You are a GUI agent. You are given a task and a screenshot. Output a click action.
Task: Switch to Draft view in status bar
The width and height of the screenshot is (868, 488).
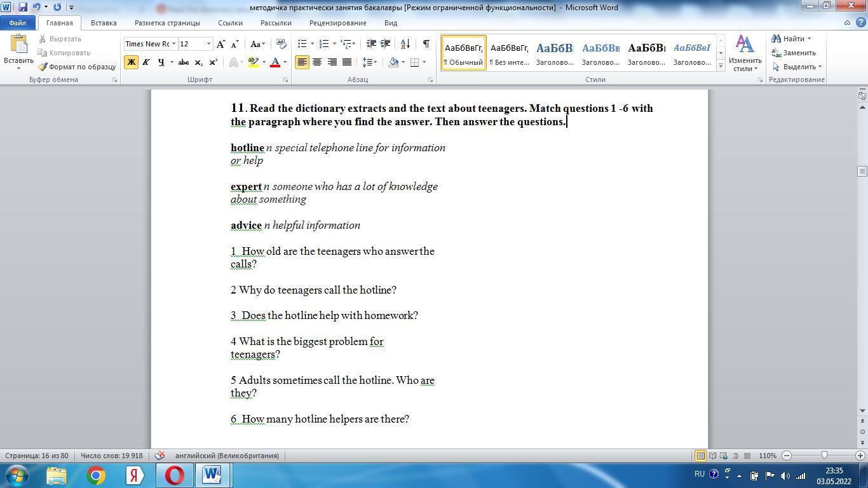click(x=747, y=456)
